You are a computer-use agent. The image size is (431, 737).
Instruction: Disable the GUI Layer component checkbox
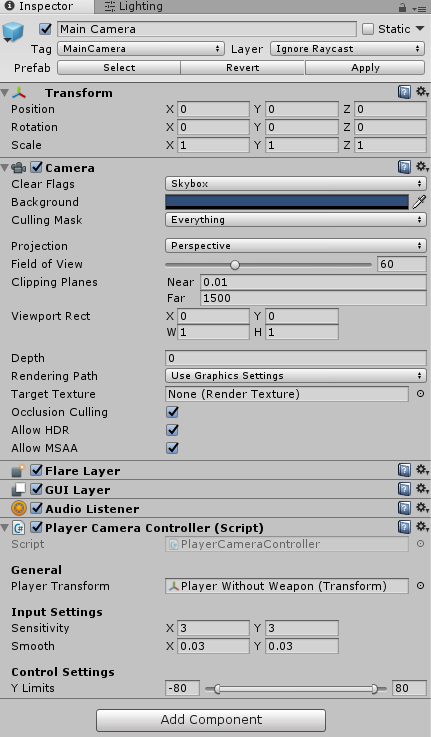36,489
